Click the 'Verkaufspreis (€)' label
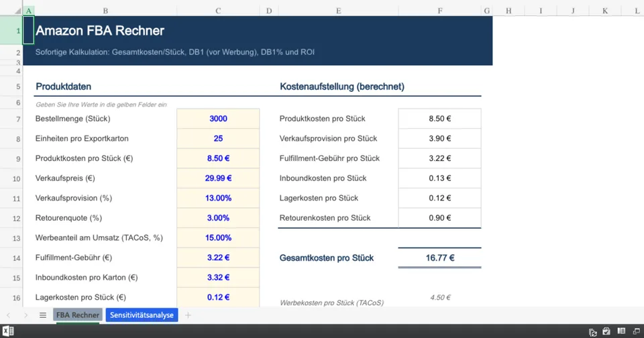The image size is (644, 338). [x=65, y=178]
